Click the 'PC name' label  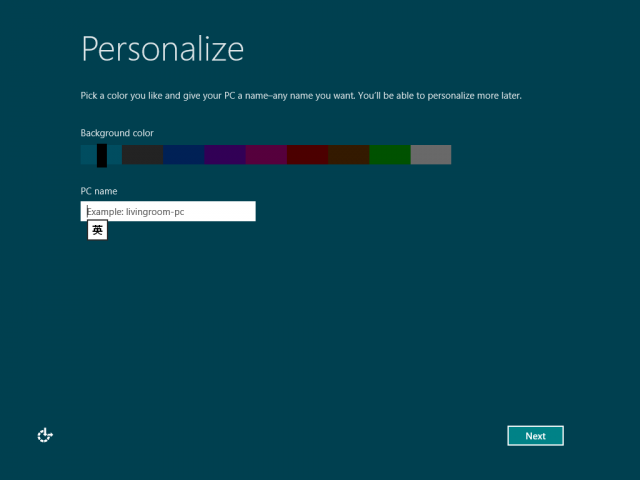click(x=99, y=191)
